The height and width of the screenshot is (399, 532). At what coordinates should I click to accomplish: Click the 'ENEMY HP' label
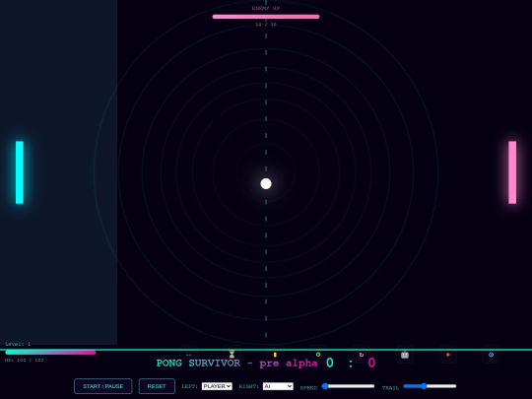[266, 8]
